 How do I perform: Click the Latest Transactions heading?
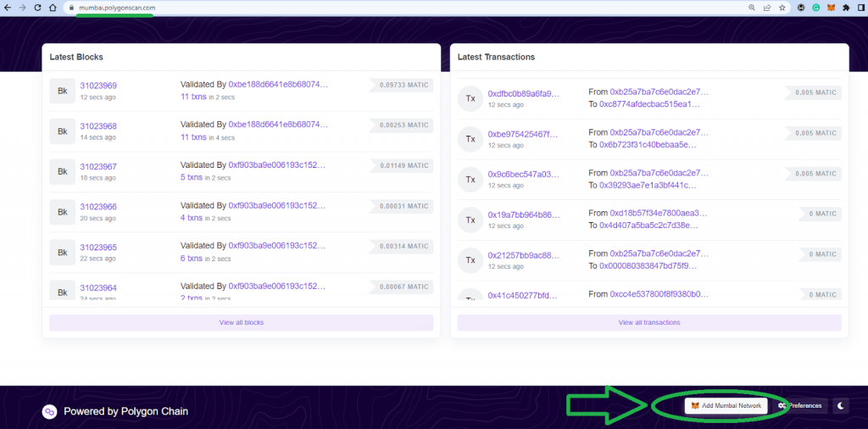coord(496,57)
